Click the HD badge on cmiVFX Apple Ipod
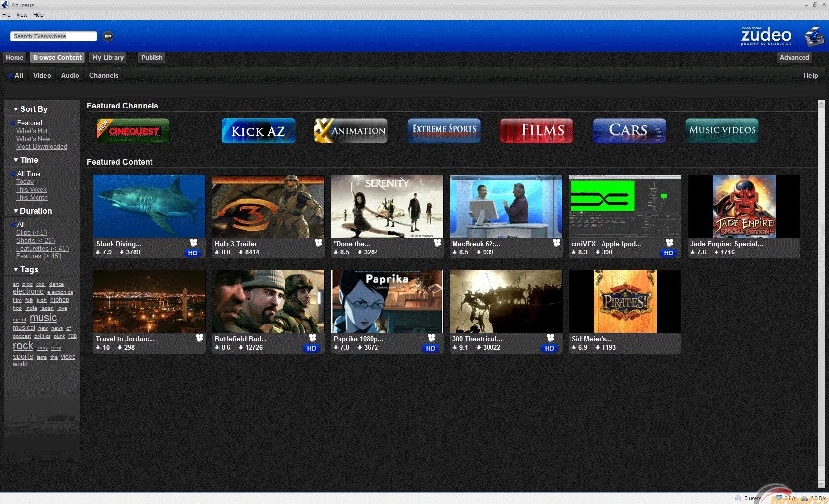Viewport: 829px width, 504px height. click(669, 253)
